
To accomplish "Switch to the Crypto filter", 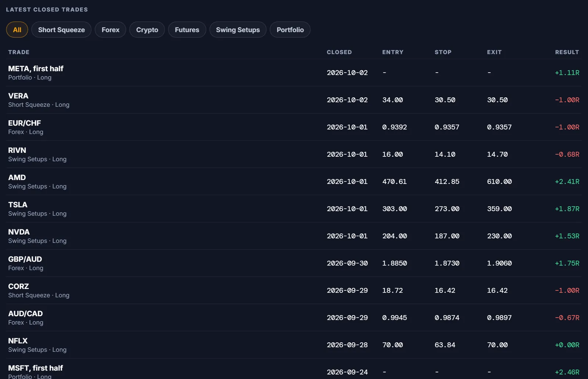I will [147, 30].
